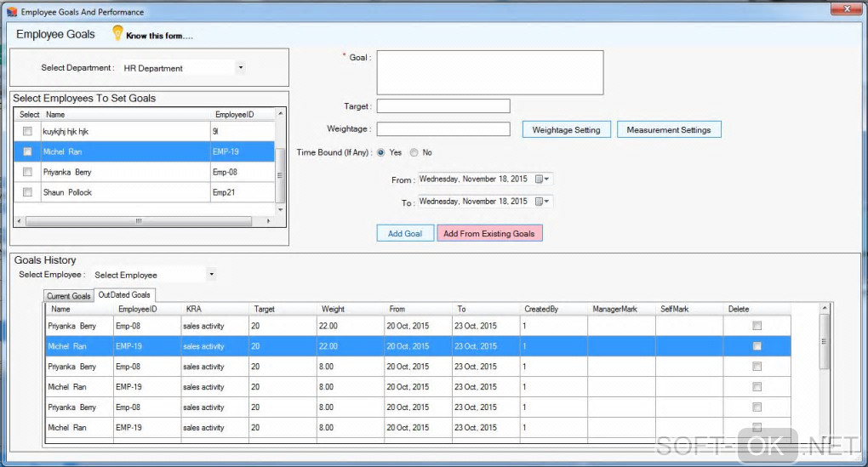The image size is (868, 467).
Task: Expand the Select Department dropdown
Action: 240,68
